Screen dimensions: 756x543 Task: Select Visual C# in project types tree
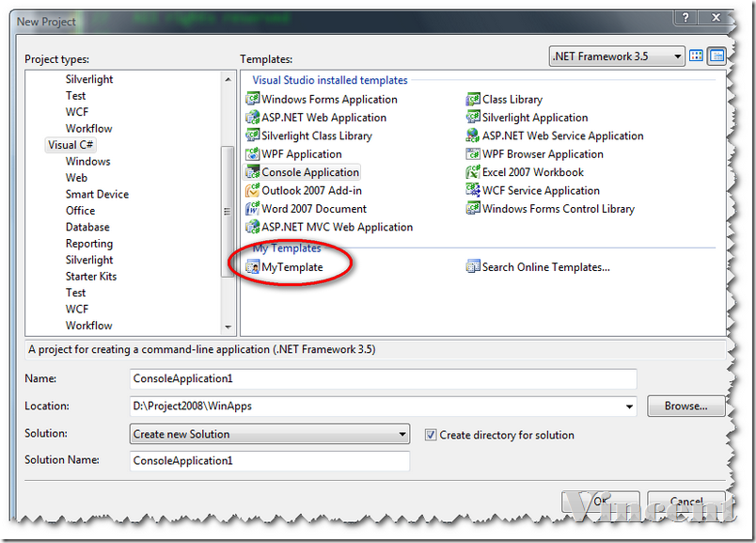71,145
